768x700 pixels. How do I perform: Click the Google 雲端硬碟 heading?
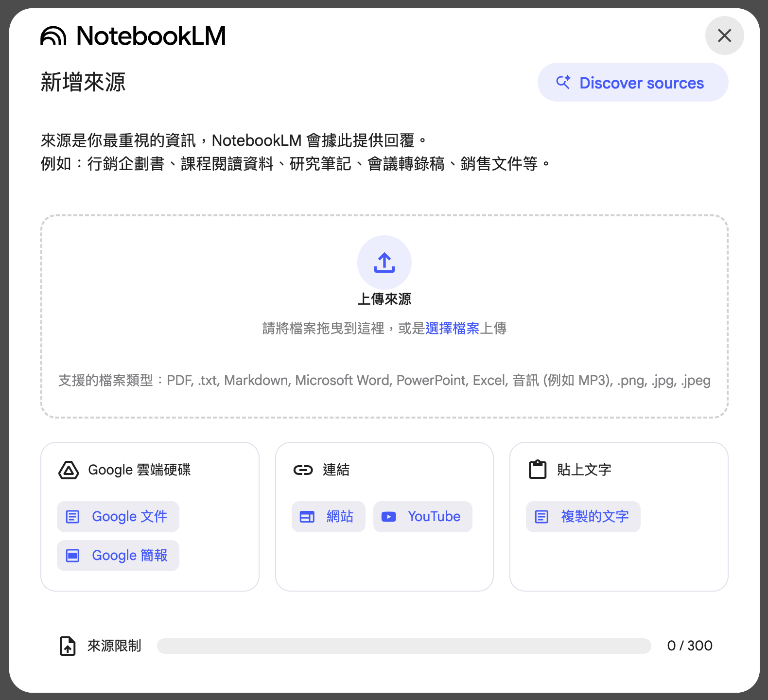coord(140,470)
